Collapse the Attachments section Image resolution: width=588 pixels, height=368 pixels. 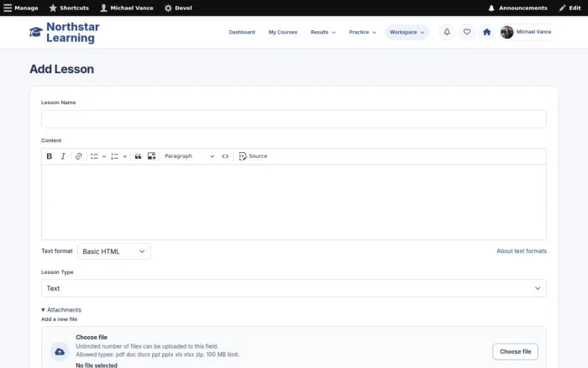pyautogui.click(x=61, y=310)
